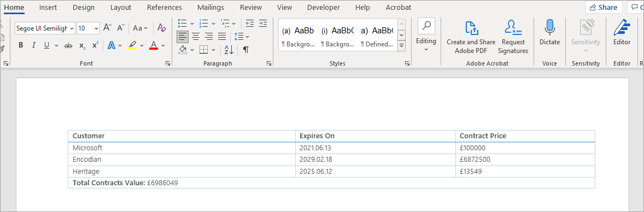Open the font size dropdown
This screenshot has height=212, width=644.
pos(97,28)
